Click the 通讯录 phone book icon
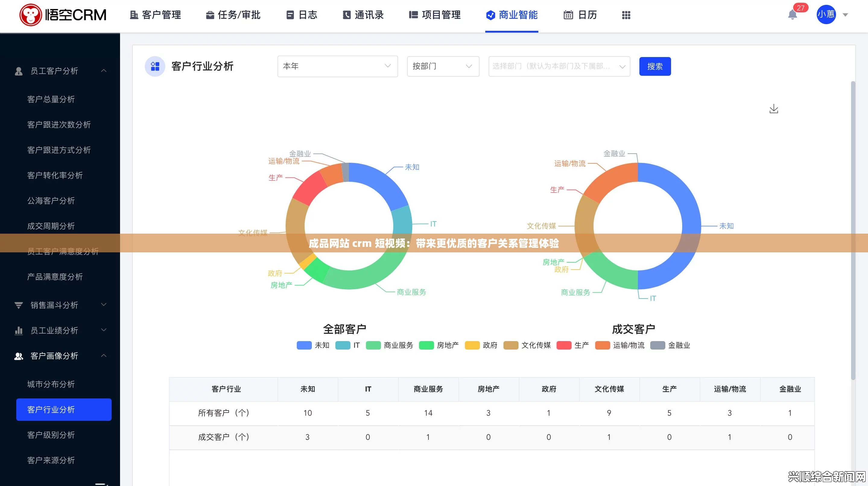Image resolution: width=868 pixels, height=486 pixels. 347,15
